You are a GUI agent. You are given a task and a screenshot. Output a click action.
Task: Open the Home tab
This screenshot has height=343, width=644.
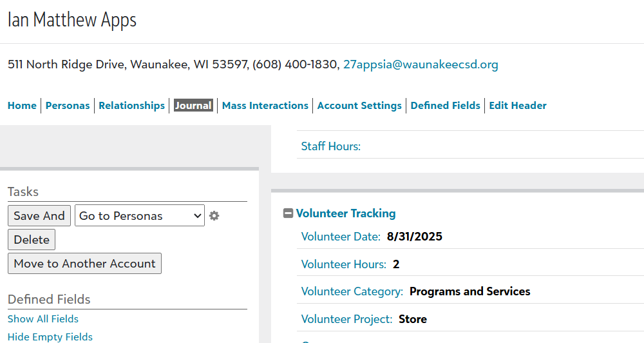[22, 106]
